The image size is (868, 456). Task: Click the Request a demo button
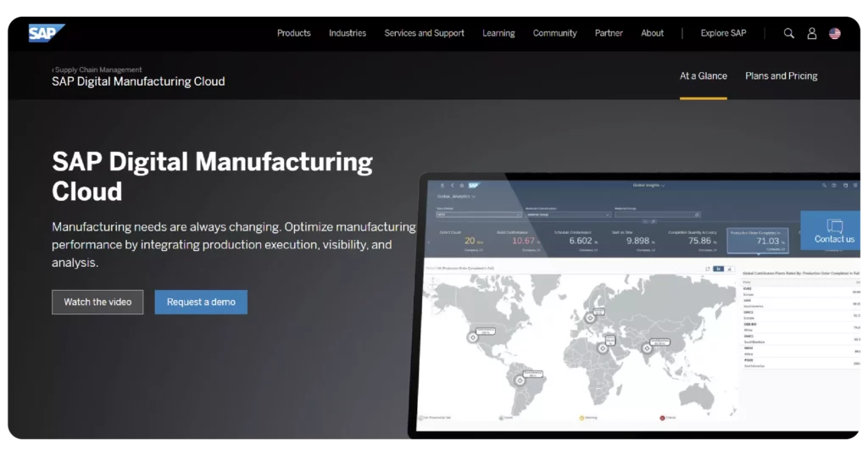click(201, 302)
